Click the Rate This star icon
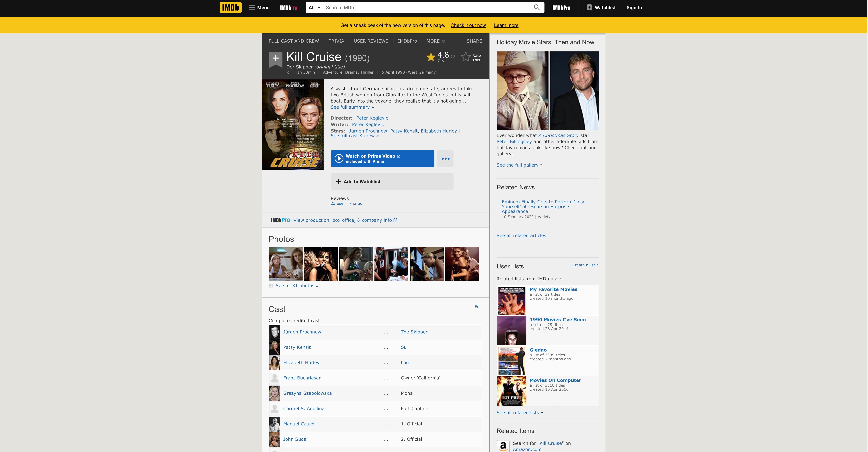Viewport: 868px width, 452px height. [466, 57]
